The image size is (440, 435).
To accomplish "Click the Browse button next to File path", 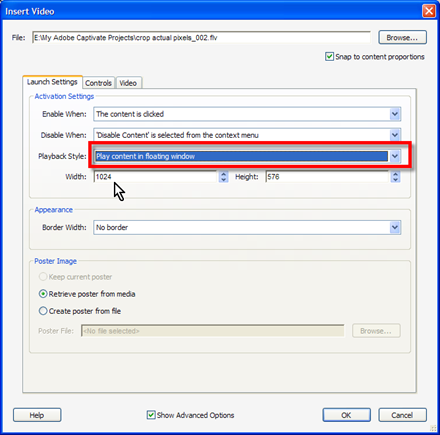I will [402, 37].
